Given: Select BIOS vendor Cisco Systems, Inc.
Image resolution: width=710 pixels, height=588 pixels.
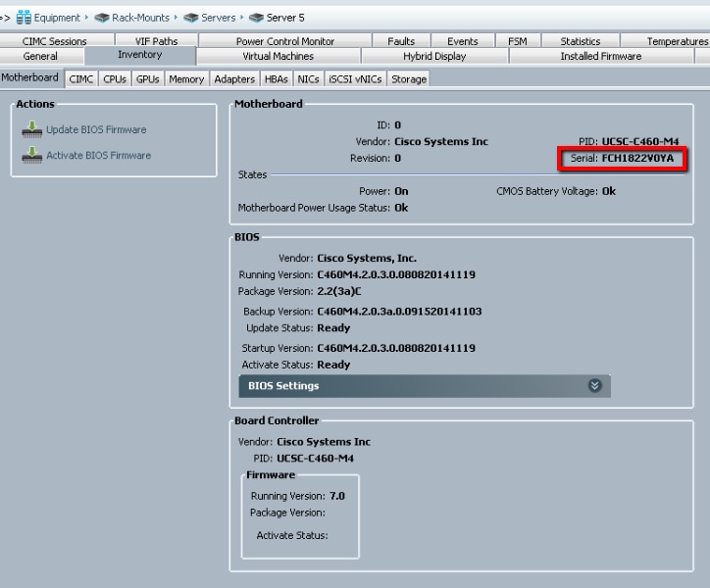Looking at the screenshot, I should pos(367,258).
